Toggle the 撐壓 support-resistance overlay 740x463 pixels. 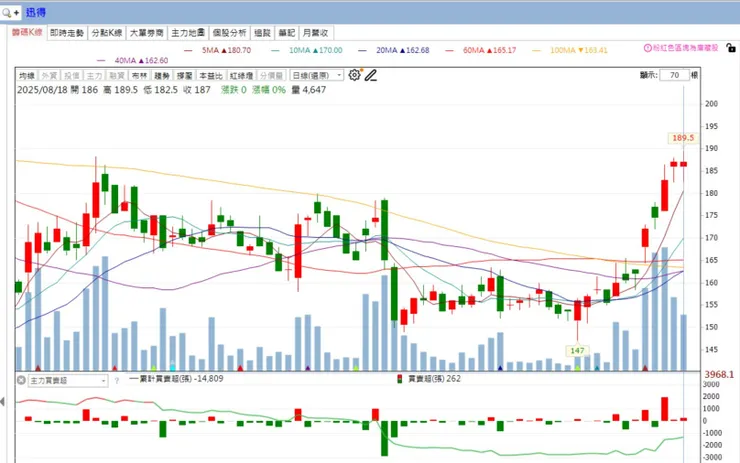click(x=185, y=76)
